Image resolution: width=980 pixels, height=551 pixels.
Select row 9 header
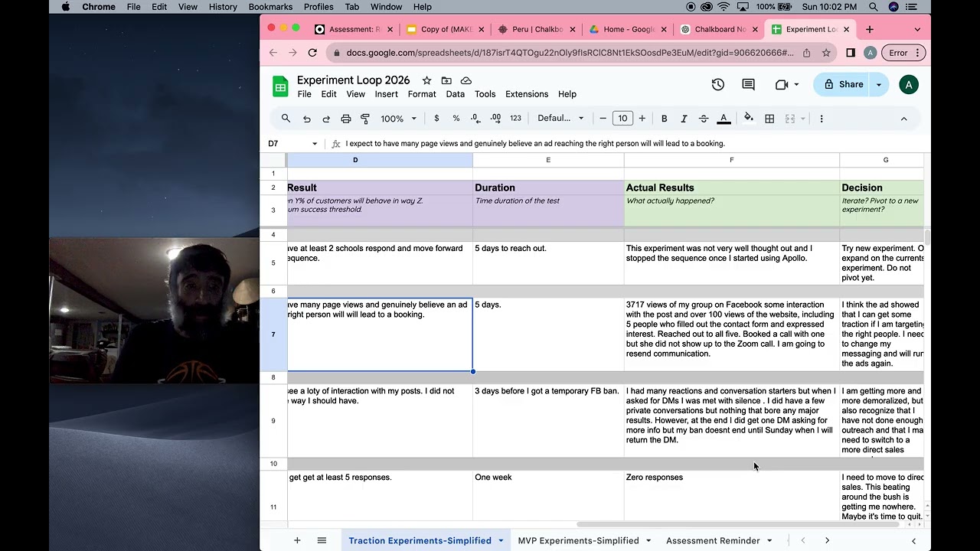point(273,420)
